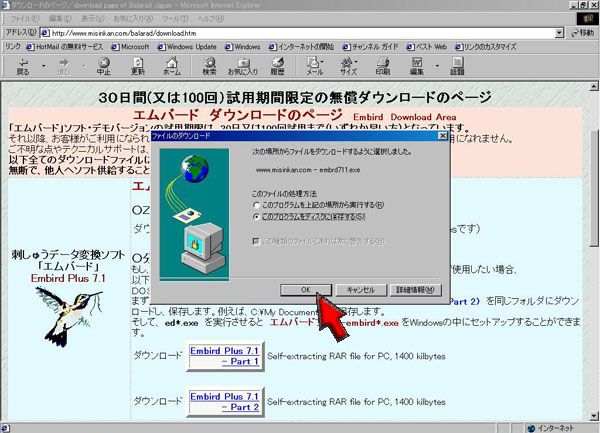Open the Windows links bar shortcut
The width and height of the screenshot is (600, 433).
(243, 47)
